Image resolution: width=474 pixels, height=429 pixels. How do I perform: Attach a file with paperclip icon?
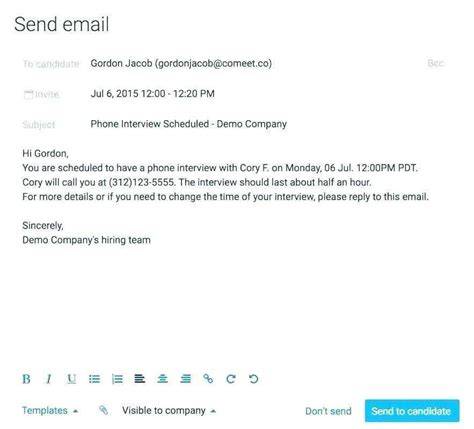coord(104,410)
